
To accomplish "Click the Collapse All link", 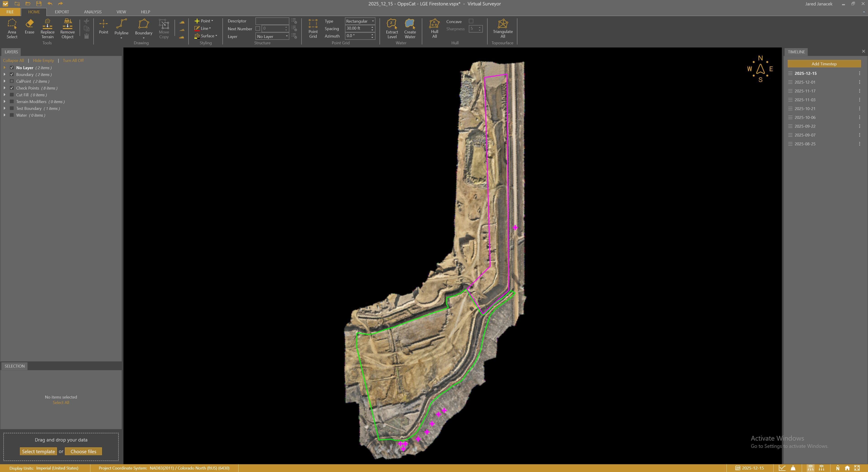I will pyautogui.click(x=14, y=60).
